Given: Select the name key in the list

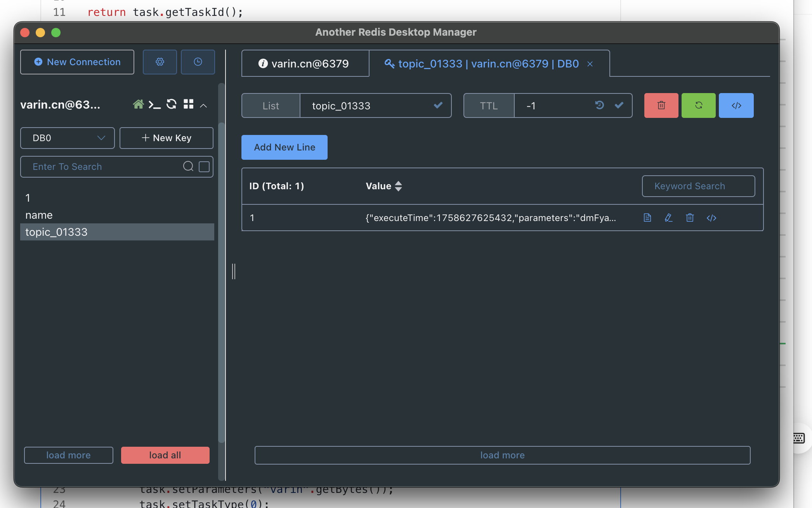Looking at the screenshot, I should 117,215.
